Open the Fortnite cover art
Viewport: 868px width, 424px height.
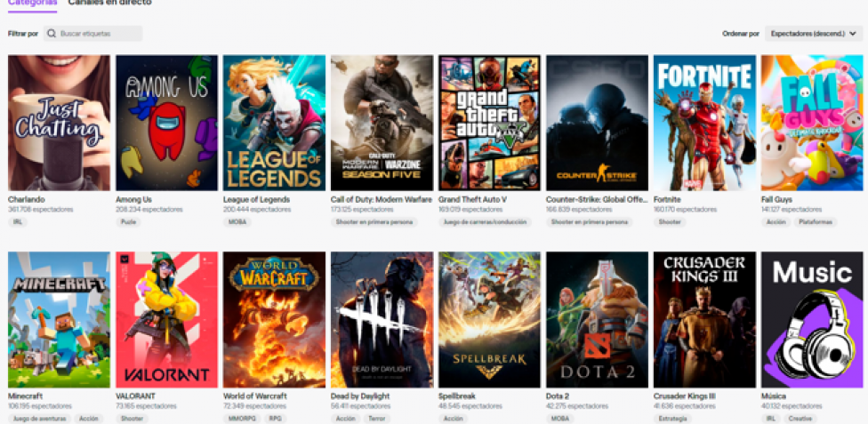coord(704,123)
